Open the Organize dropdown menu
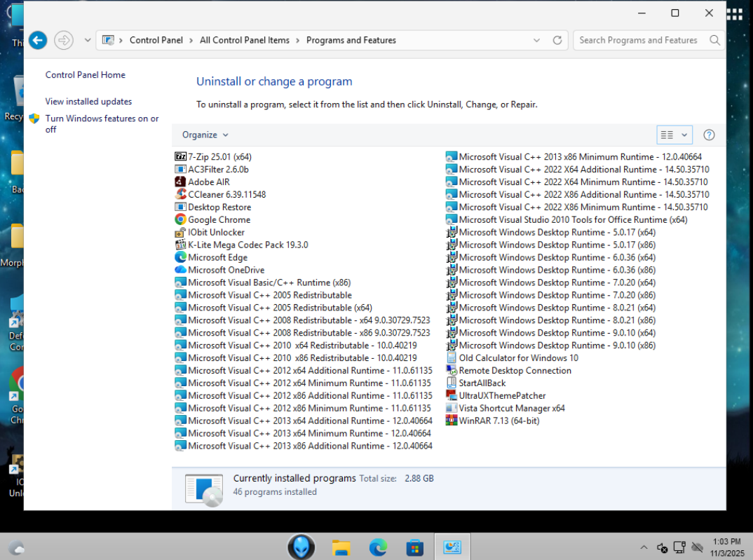This screenshot has height=560, width=753. [205, 135]
